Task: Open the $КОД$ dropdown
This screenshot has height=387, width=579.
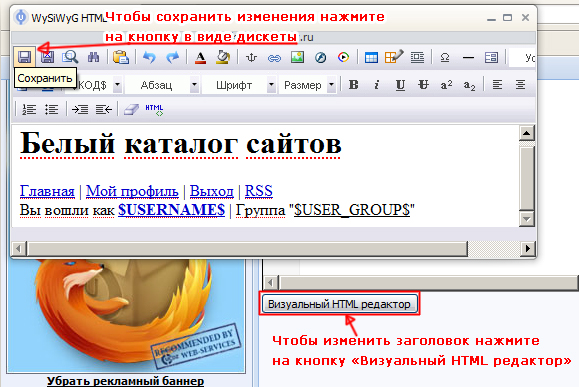Action: (x=117, y=85)
